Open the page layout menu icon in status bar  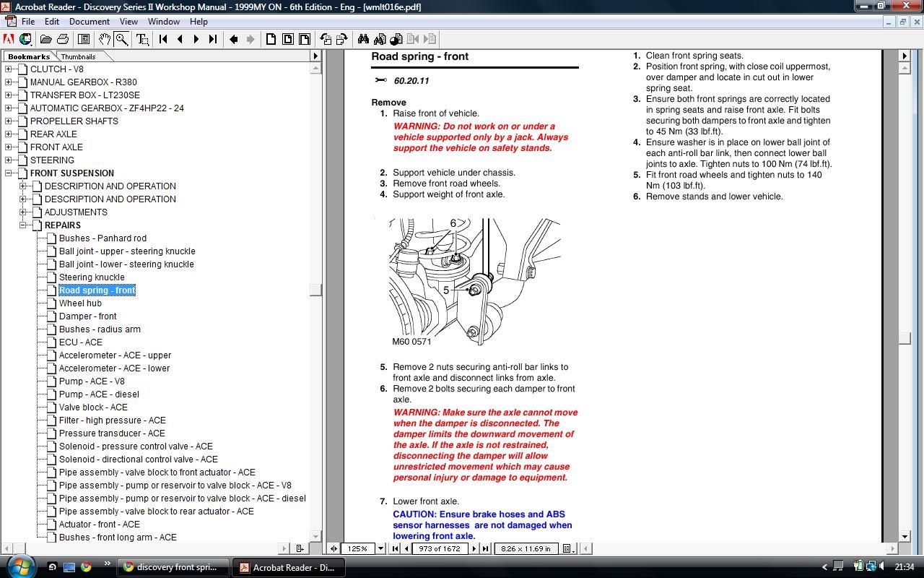click(569, 548)
